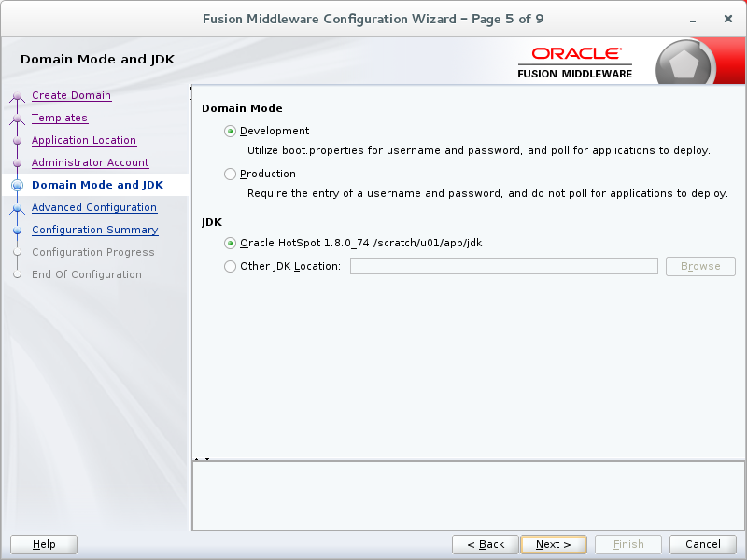The height and width of the screenshot is (560, 747).
Task: Select Other JDK Location option
Action: point(230,266)
